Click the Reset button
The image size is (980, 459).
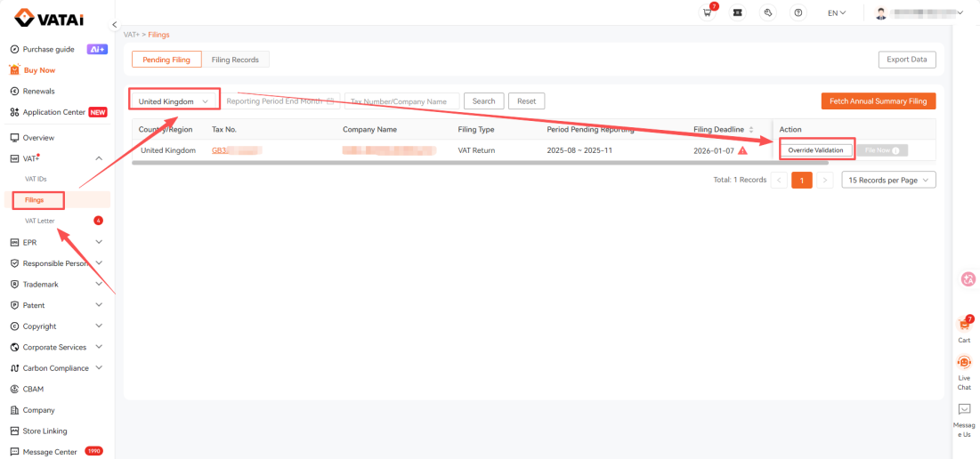click(527, 101)
